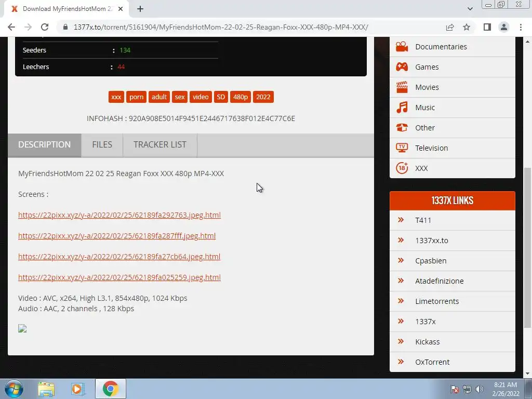Image resolution: width=532 pixels, height=399 pixels.
Task: Click the page vertical scrollbar thumb
Action: (x=528, y=248)
